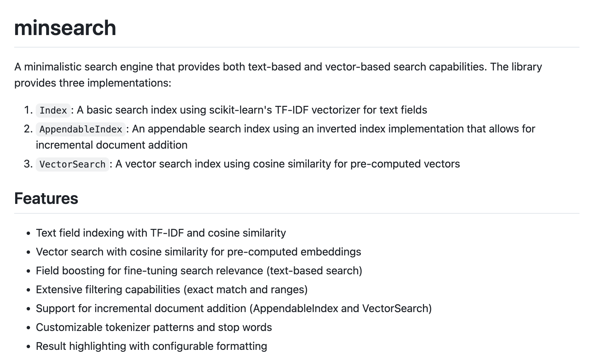Click the words 'provides three implementations:'

(93, 83)
